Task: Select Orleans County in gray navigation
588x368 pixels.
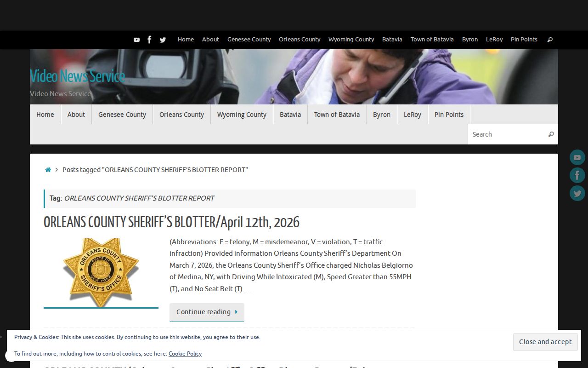Action: [x=181, y=115]
